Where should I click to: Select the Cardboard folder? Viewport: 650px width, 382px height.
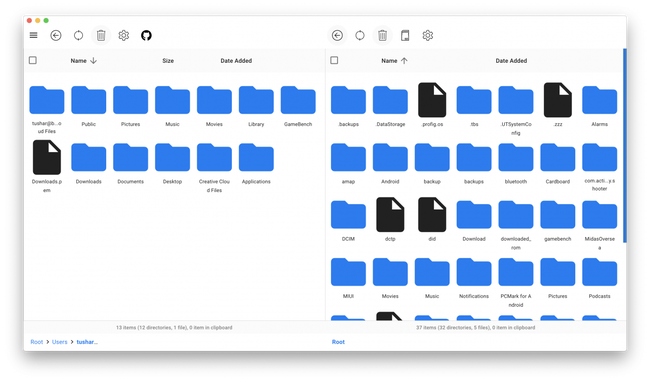[558, 164]
